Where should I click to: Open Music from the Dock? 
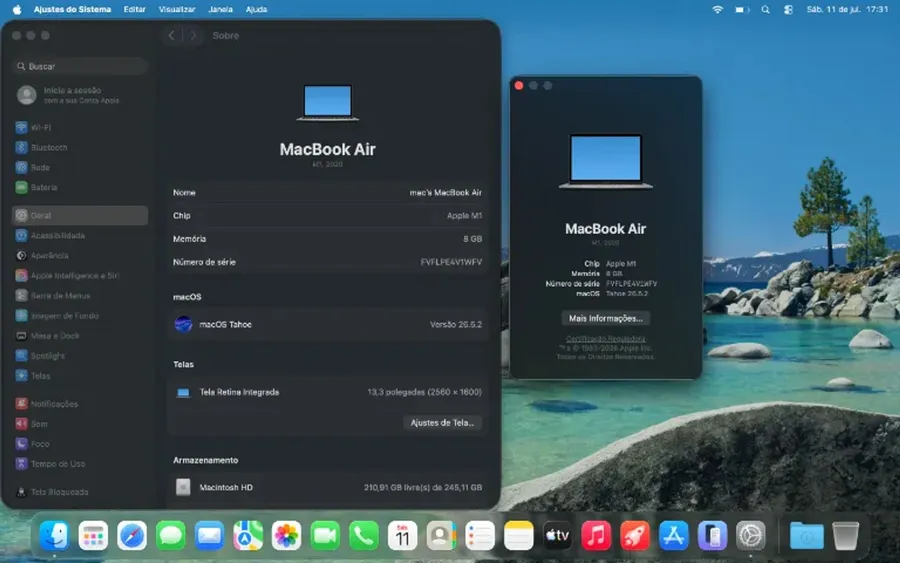pyautogui.click(x=596, y=536)
